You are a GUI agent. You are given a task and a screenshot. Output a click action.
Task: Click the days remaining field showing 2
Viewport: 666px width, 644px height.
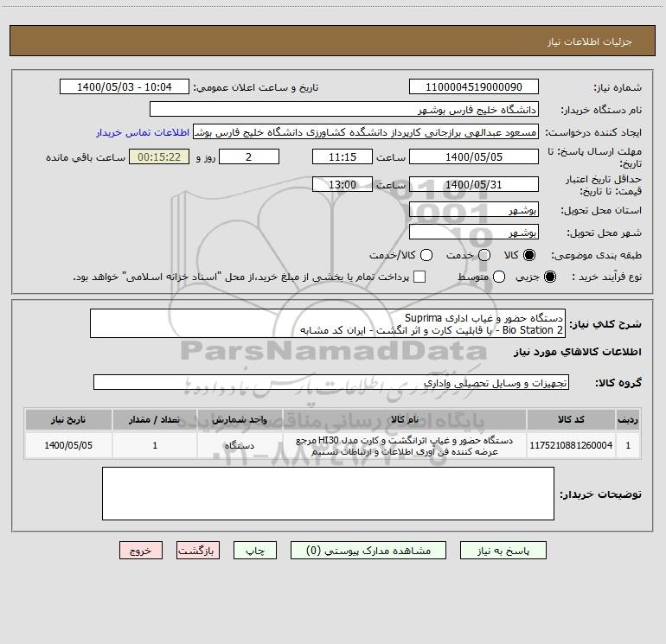(249, 156)
